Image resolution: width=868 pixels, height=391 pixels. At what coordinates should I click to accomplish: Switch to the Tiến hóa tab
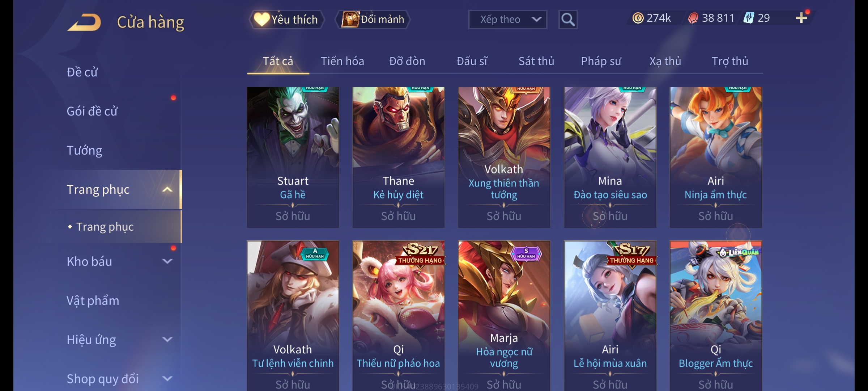[342, 61]
